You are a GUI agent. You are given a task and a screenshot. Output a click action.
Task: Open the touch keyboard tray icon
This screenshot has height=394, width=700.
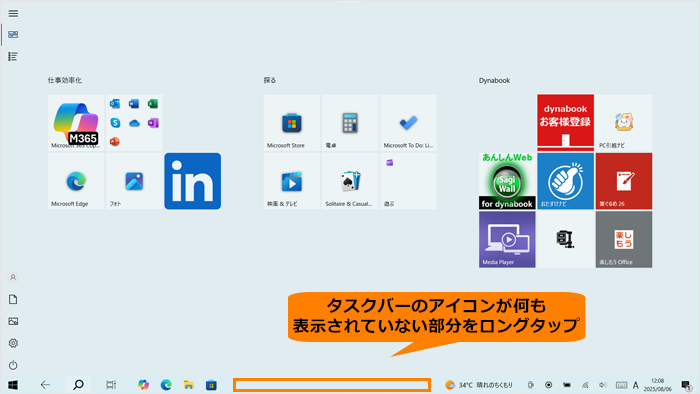coord(621,385)
